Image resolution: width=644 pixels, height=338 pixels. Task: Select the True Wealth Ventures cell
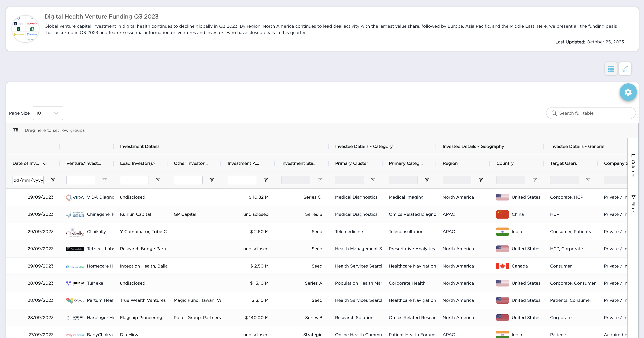143,300
